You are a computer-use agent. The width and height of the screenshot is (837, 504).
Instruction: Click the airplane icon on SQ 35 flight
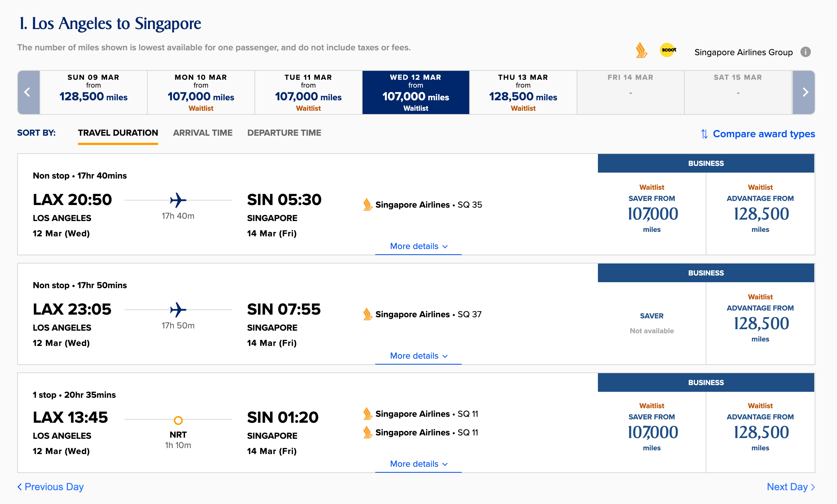tap(178, 200)
